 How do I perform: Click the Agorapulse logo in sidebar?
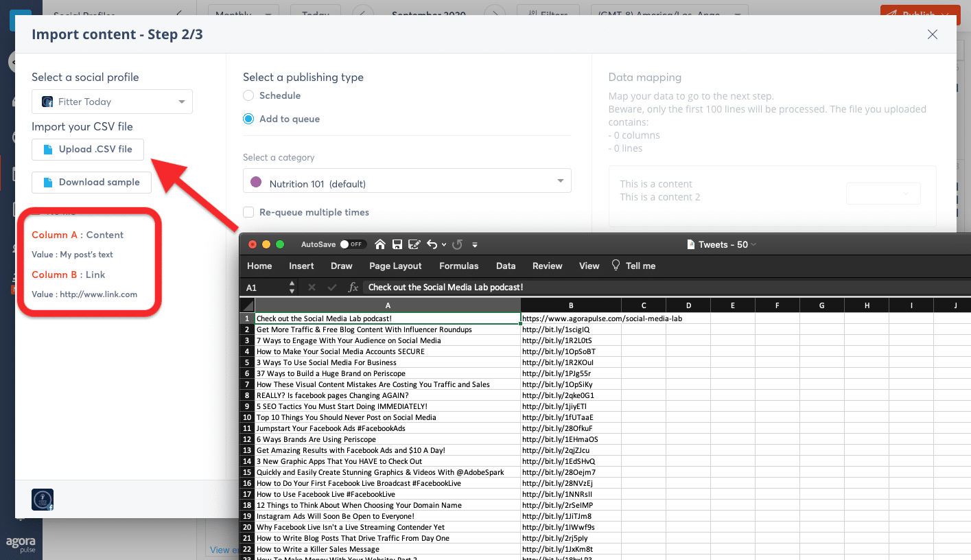pyautogui.click(x=21, y=545)
